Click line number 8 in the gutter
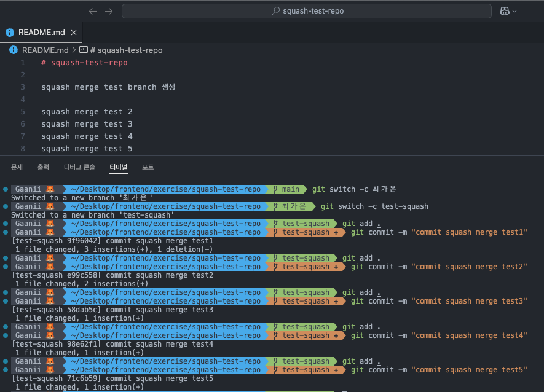This screenshot has height=392, width=544. 23,149
